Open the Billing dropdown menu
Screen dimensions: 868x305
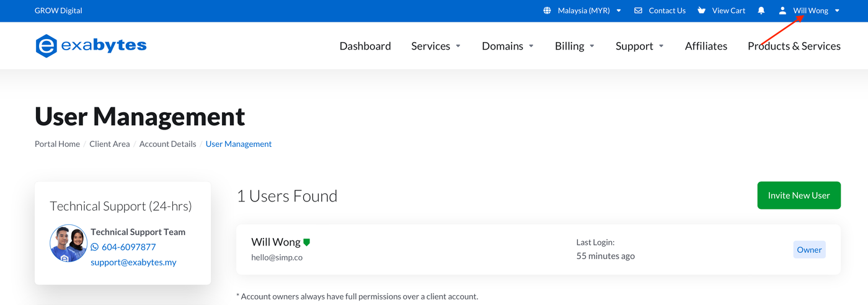(575, 46)
